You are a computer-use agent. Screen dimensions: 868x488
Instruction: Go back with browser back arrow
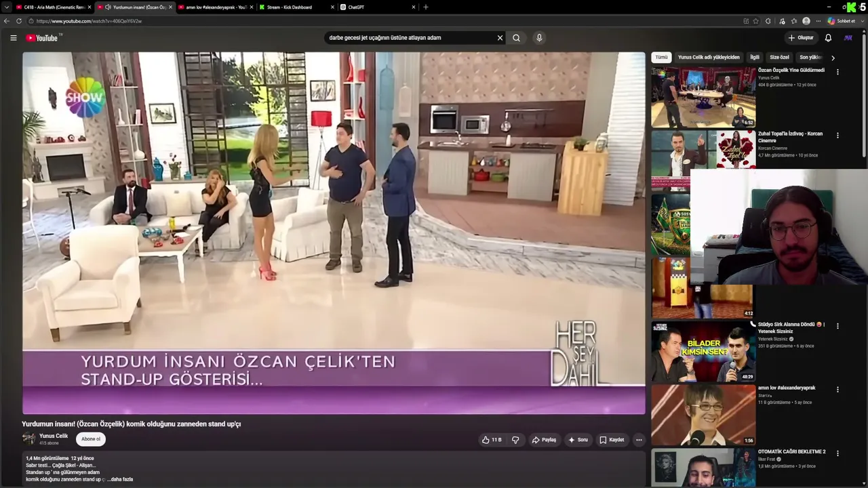(x=7, y=21)
